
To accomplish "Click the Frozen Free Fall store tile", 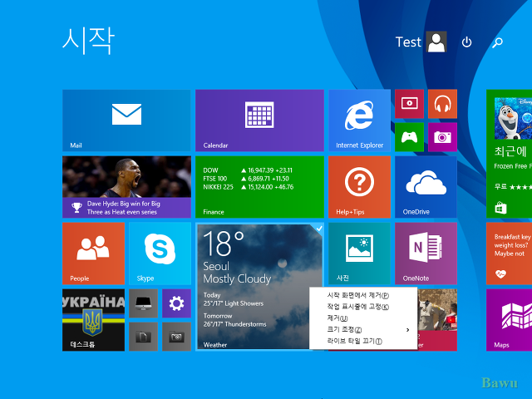I will click(x=509, y=153).
